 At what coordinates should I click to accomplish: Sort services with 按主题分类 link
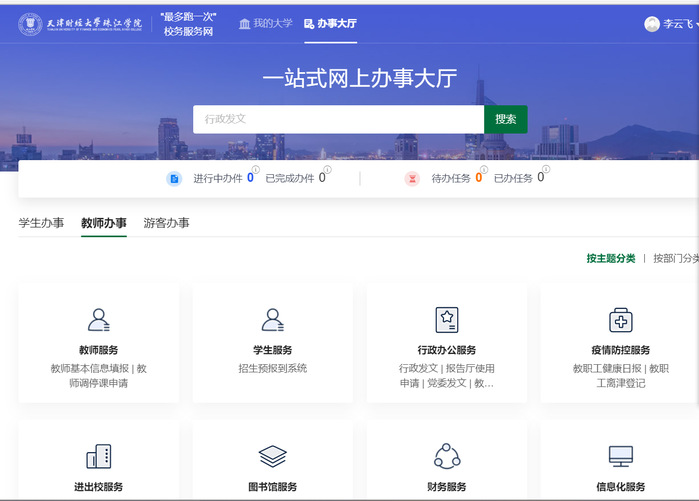[610, 258]
